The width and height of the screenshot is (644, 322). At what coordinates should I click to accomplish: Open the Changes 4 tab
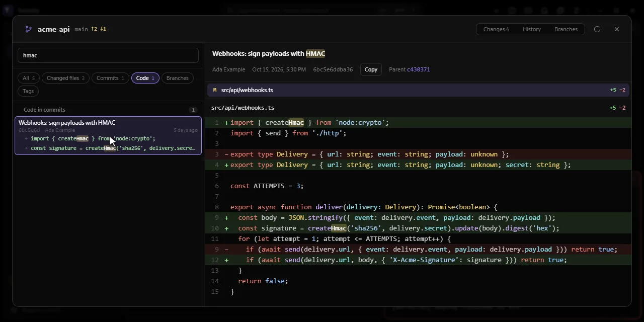[x=496, y=29]
